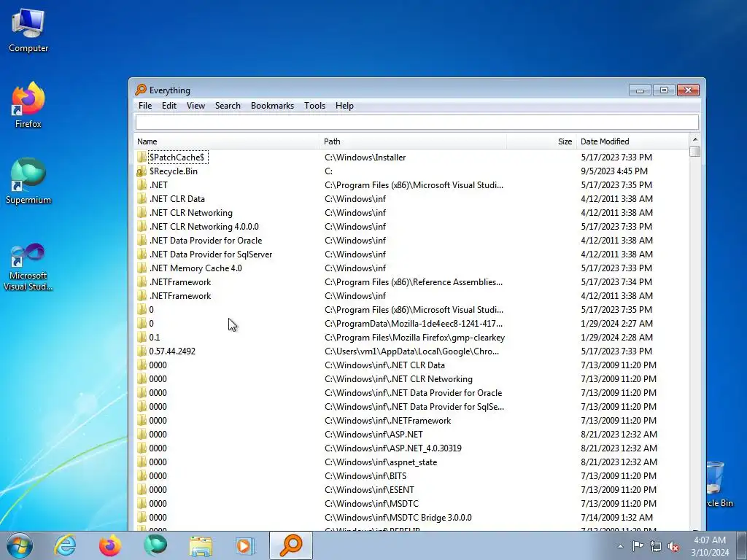
Task: Open the Help menu
Action: [344, 106]
